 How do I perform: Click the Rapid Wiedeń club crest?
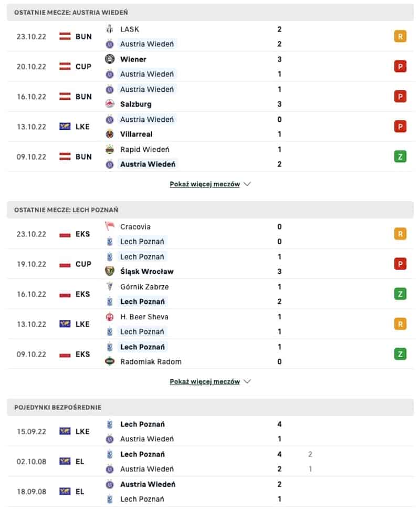(x=110, y=149)
